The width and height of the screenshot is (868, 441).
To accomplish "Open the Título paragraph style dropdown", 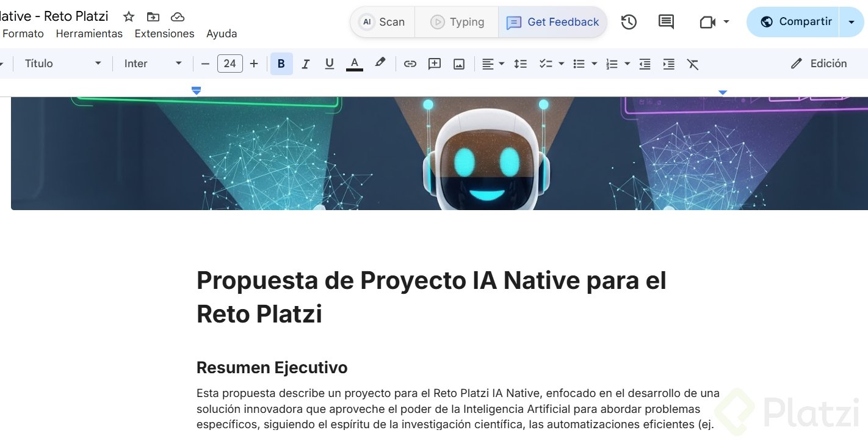I will 63,64.
